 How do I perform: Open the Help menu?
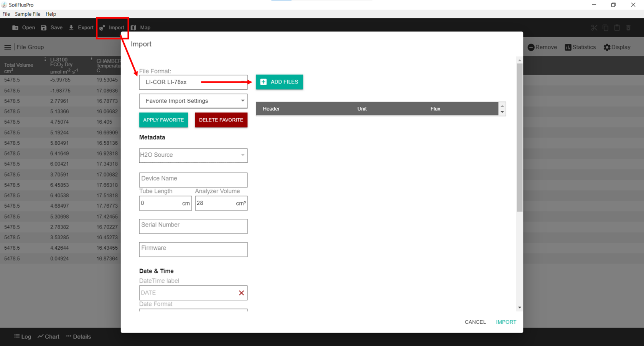coord(51,14)
